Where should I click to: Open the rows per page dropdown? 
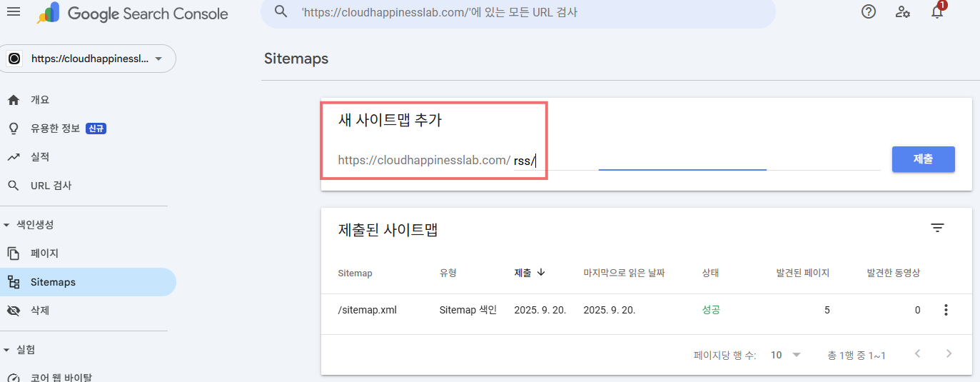tap(786, 355)
